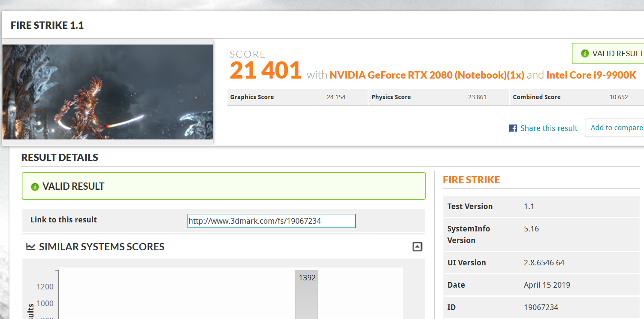Click the SIMILAR SYSTEMS SCORES heading

tap(102, 247)
